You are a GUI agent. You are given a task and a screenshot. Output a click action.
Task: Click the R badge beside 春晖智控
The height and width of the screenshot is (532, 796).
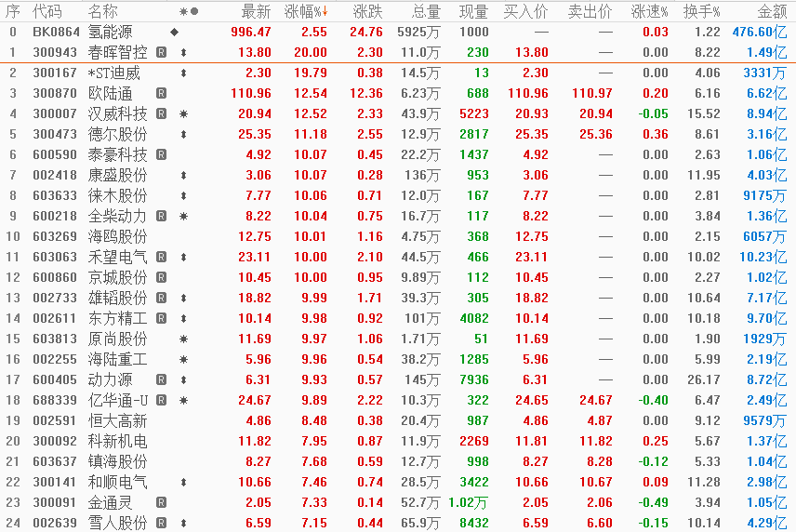[162, 52]
